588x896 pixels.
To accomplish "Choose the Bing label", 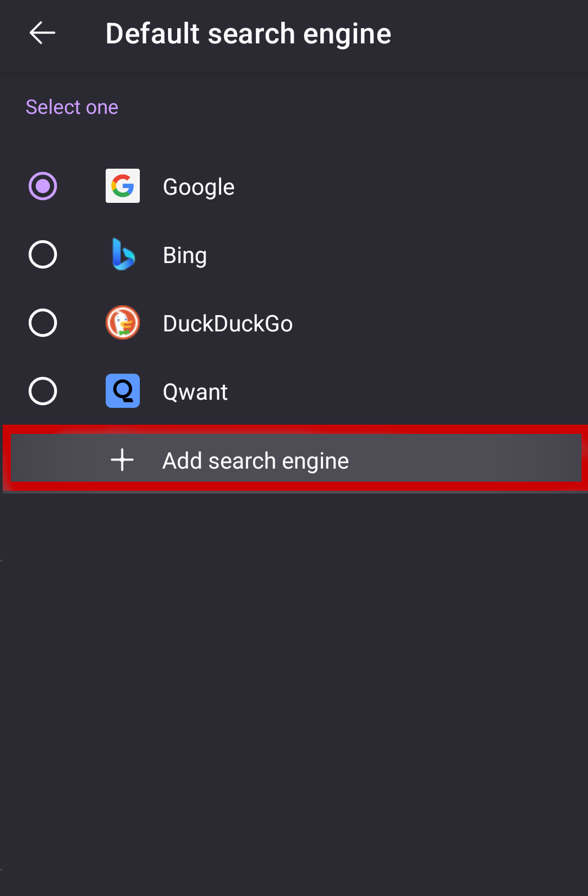I will (185, 255).
